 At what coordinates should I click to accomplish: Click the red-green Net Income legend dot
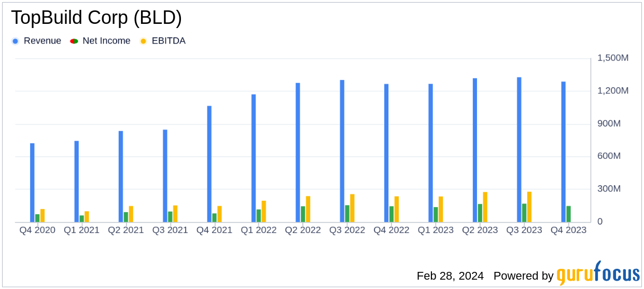coord(74,41)
